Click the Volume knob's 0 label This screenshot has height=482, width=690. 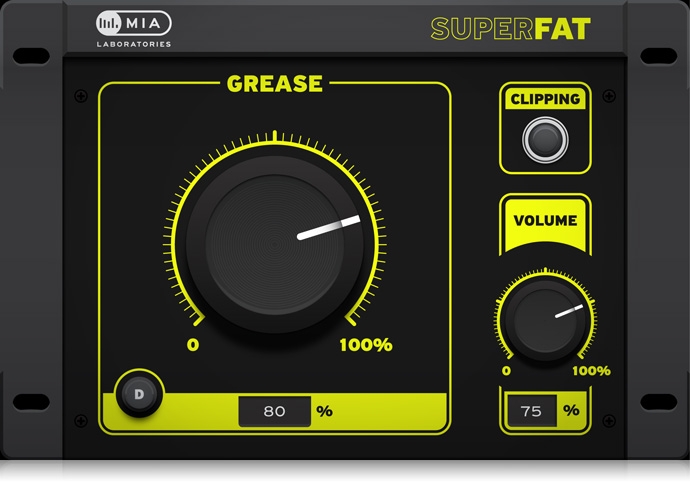pyautogui.click(x=506, y=371)
